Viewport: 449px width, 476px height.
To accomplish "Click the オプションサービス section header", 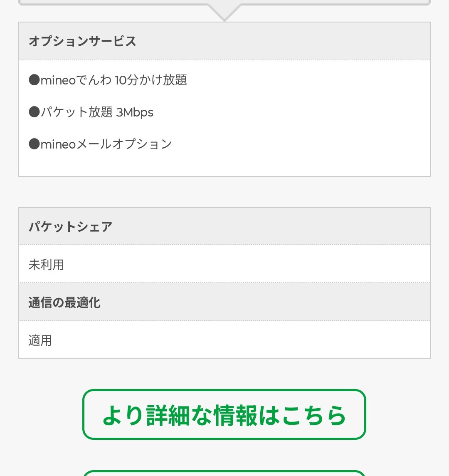I will [82, 41].
